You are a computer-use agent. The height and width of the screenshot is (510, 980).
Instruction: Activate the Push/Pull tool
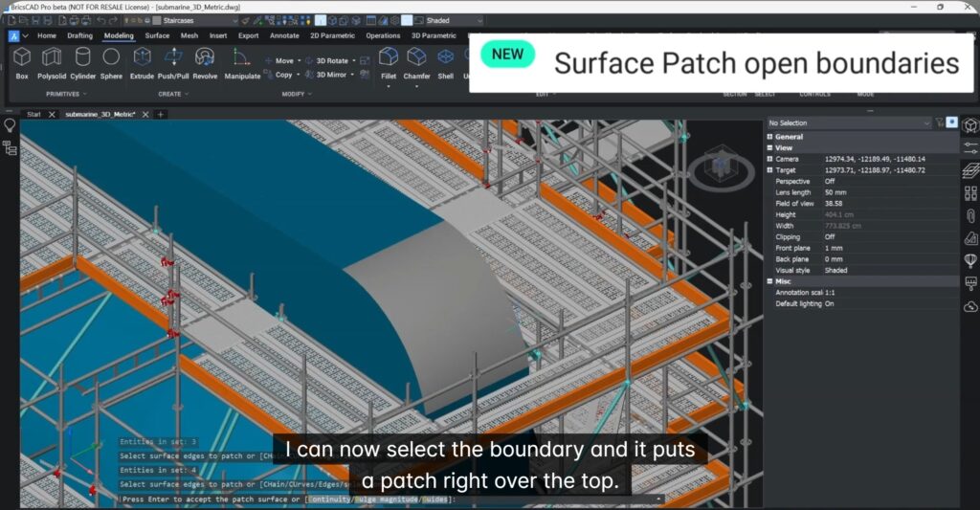pos(173,63)
